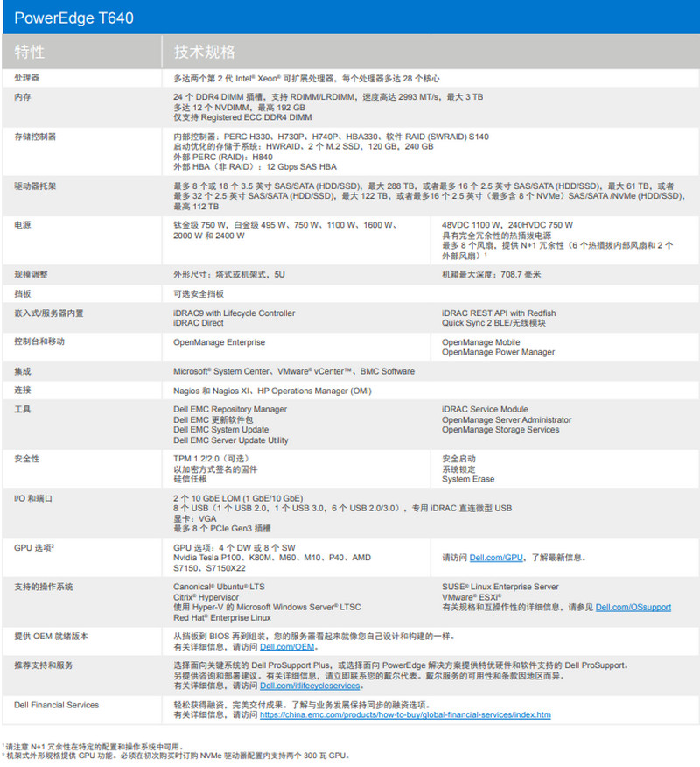Click the 特性 column header
The image size is (700, 767).
30,52
